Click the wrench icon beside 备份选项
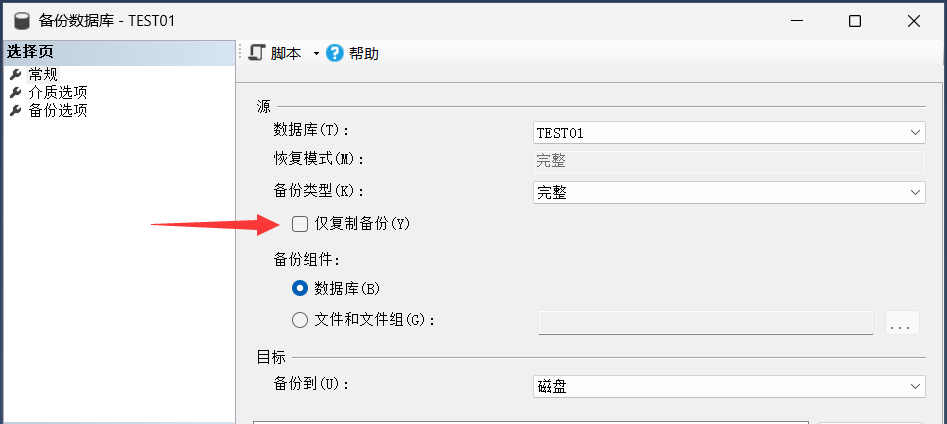This screenshot has height=424, width=947. point(15,110)
